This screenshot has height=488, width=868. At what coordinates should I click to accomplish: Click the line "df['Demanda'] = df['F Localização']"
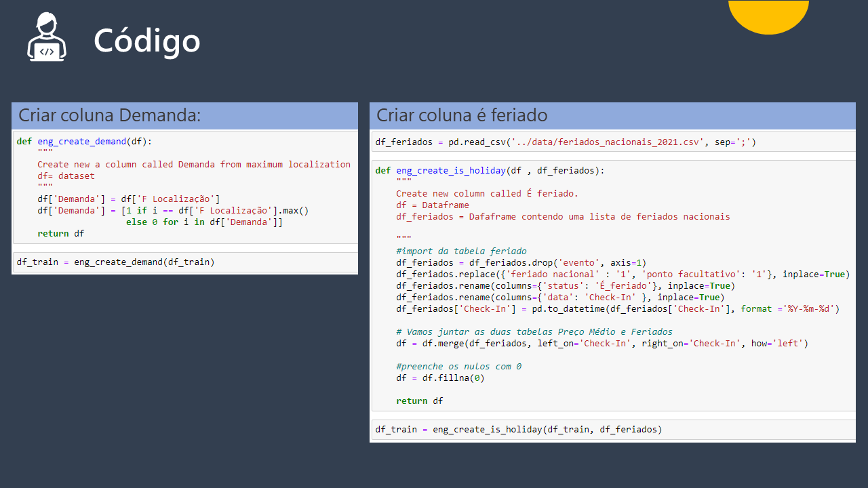(x=129, y=199)
